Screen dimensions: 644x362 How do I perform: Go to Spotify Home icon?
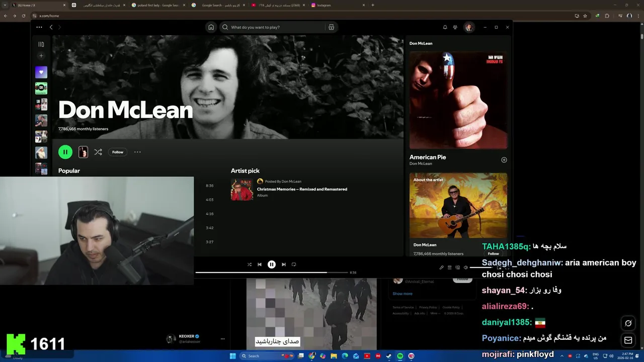(x=211, y=27)
